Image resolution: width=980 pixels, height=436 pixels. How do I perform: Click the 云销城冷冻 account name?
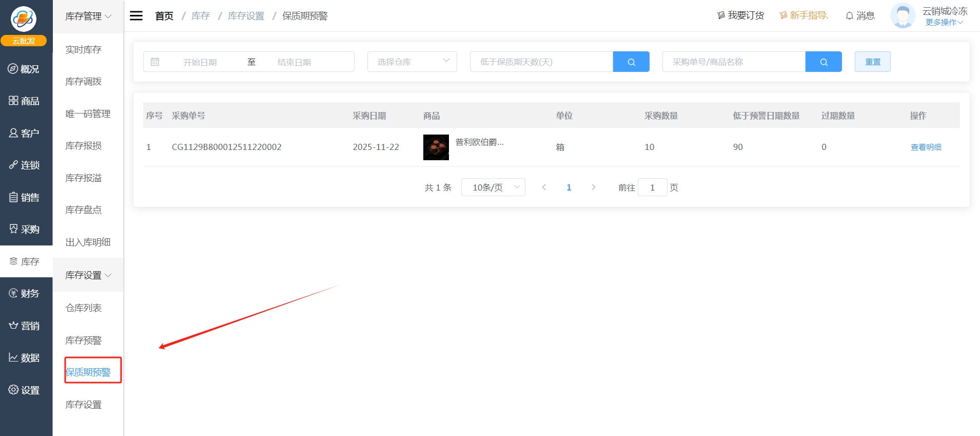point(945,11)
